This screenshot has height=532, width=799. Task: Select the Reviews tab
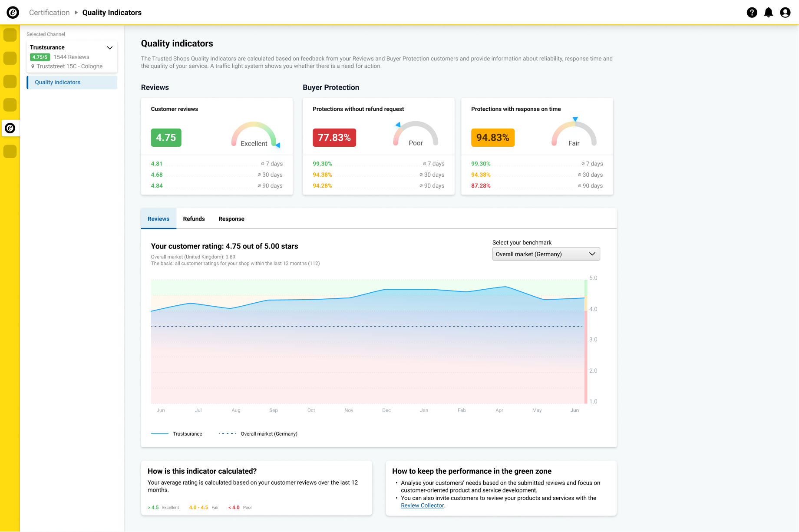point(158,219)
